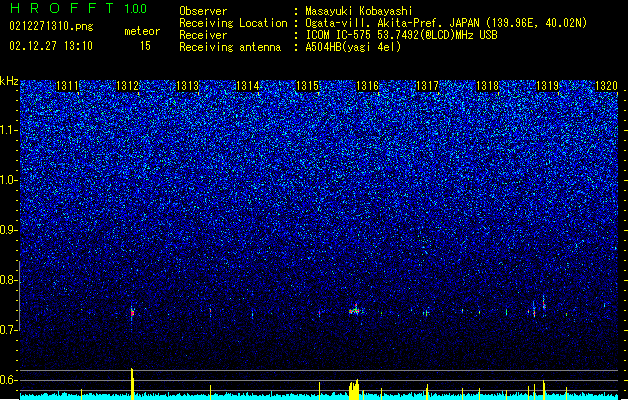
Task: Click the 1313 time marker
Action: (187, 86)
